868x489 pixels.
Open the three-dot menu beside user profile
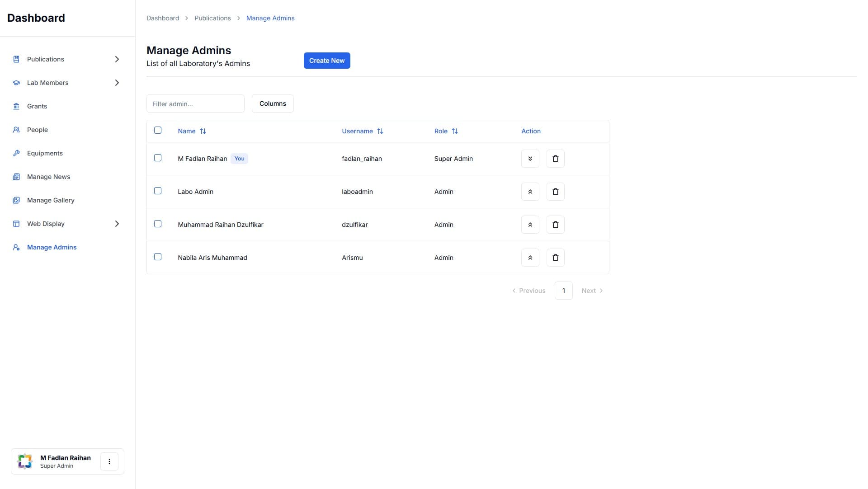click(109, 461)
